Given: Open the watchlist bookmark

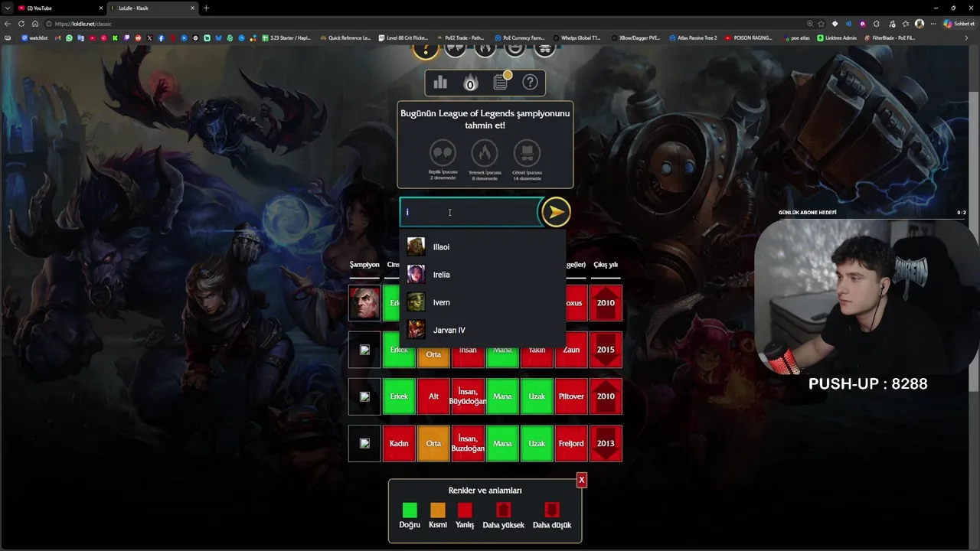Looking at the screenshot, I should 34,37.
